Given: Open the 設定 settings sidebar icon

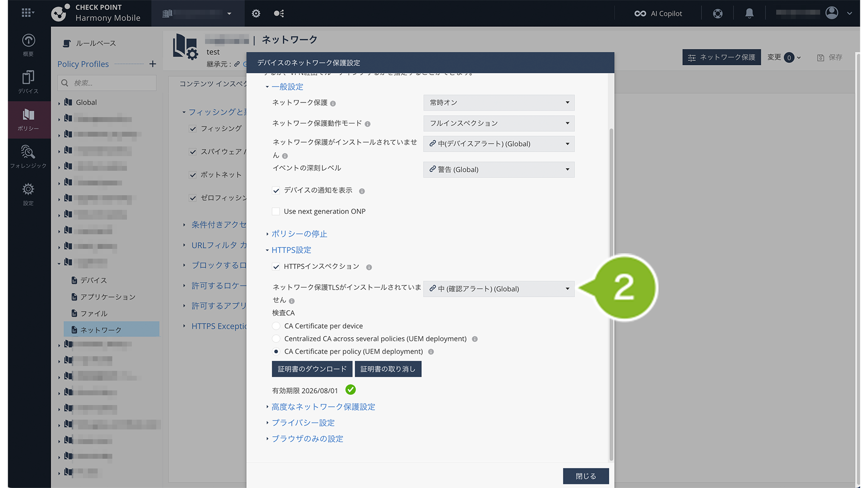Looking at the screenshot, I should 28,194.
